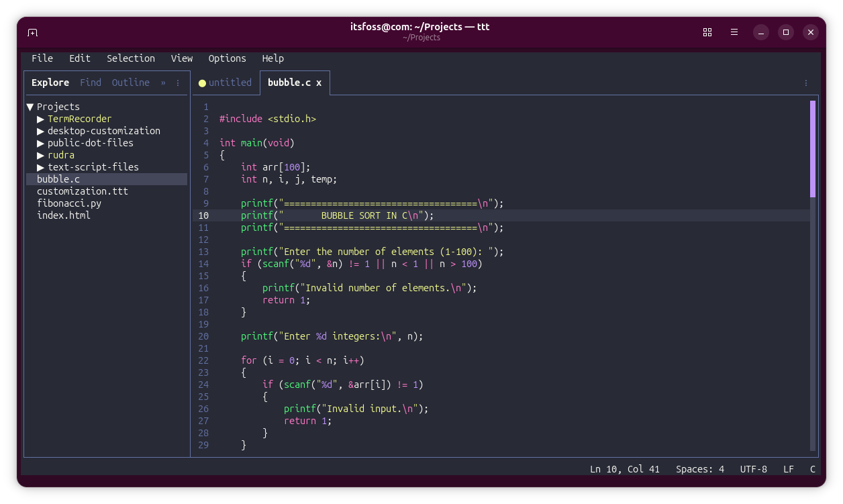Minimize the terminal window
The width and height of the screenshot is (843, 504).
(760, 32)
